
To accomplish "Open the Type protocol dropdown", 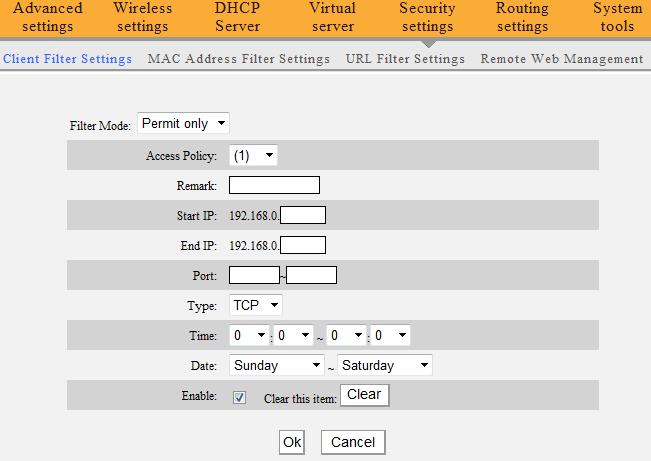I will point(256,305).
